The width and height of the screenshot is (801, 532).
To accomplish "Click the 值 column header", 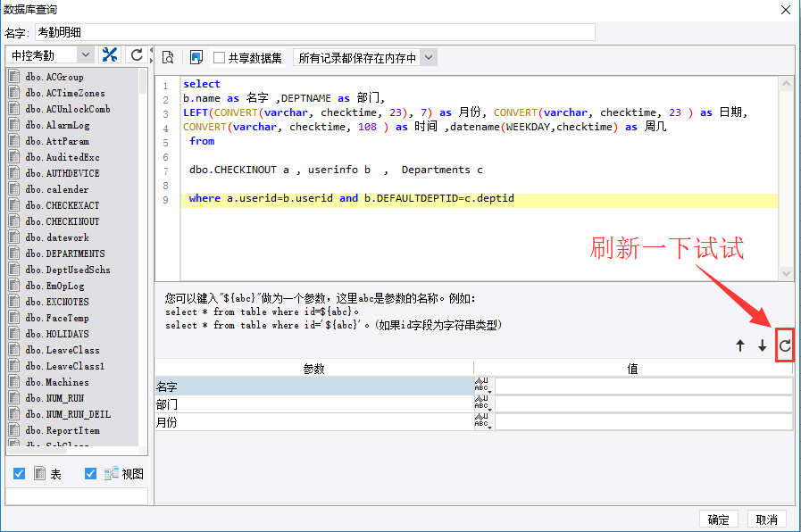I will pyautogui.click(x=633, y=368).
